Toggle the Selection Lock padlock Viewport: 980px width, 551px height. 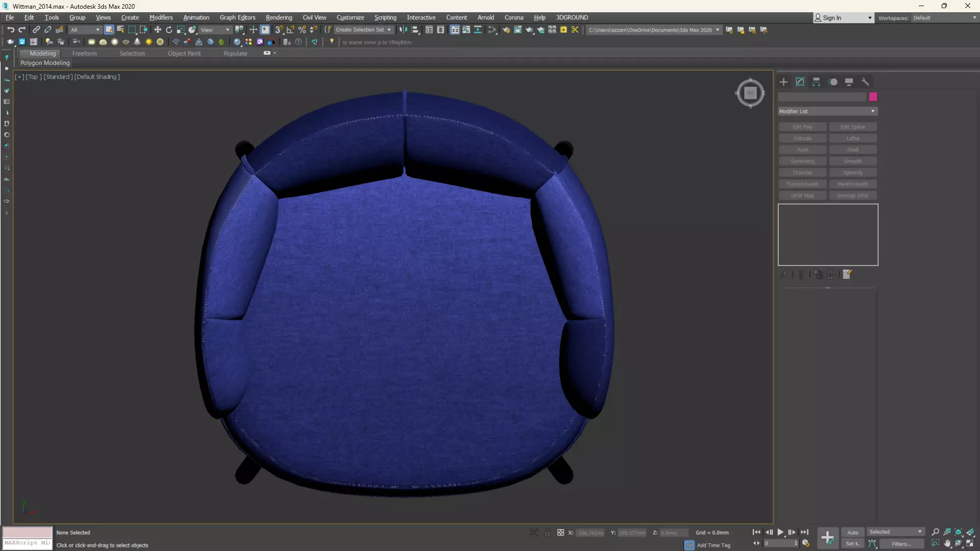(547, 533)
